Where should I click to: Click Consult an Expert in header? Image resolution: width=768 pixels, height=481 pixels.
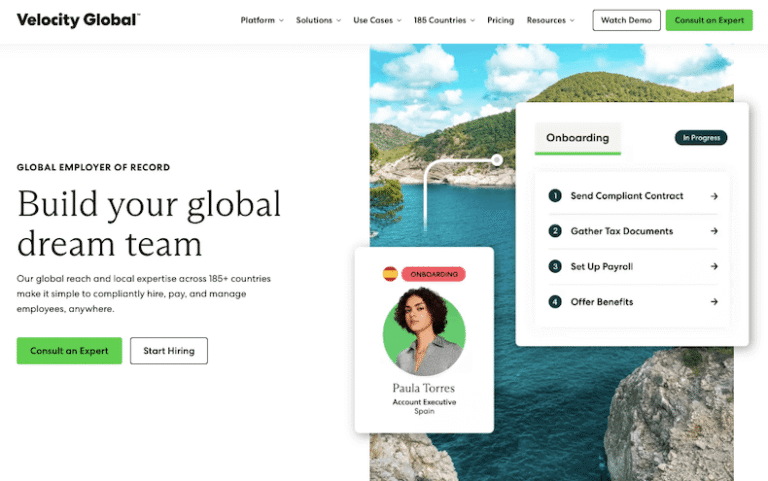[x=709, y=20]
